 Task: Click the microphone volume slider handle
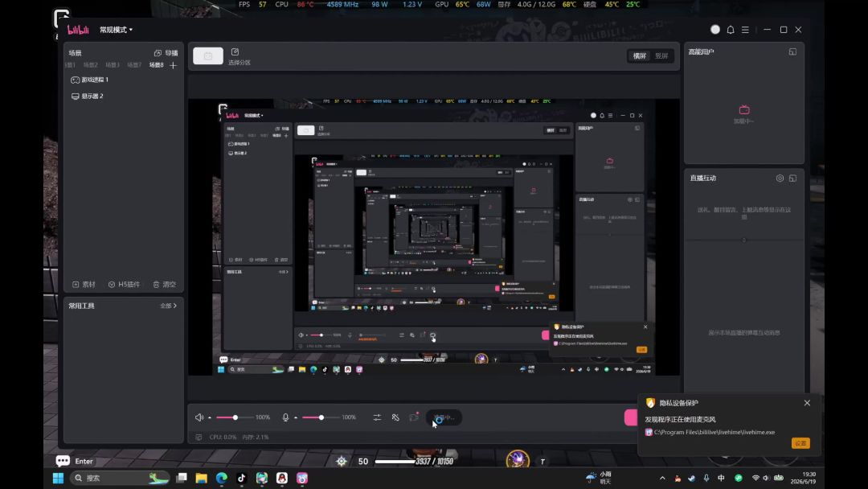(321, 417)
